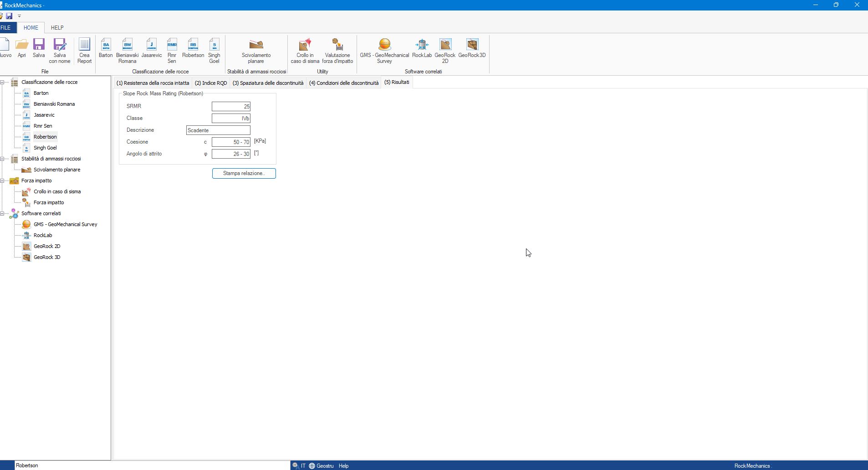
Task: Click the SRMR value field
Action: 231,107
